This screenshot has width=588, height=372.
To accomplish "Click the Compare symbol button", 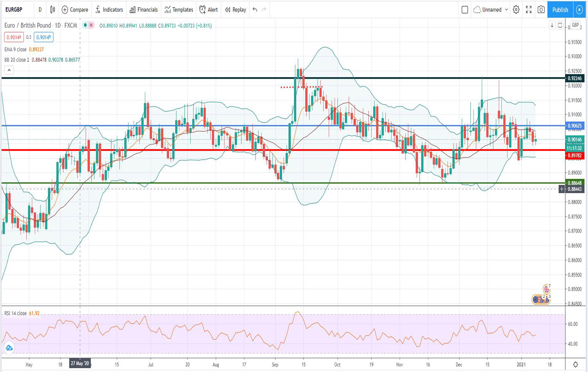I will (x=75, y=9).
